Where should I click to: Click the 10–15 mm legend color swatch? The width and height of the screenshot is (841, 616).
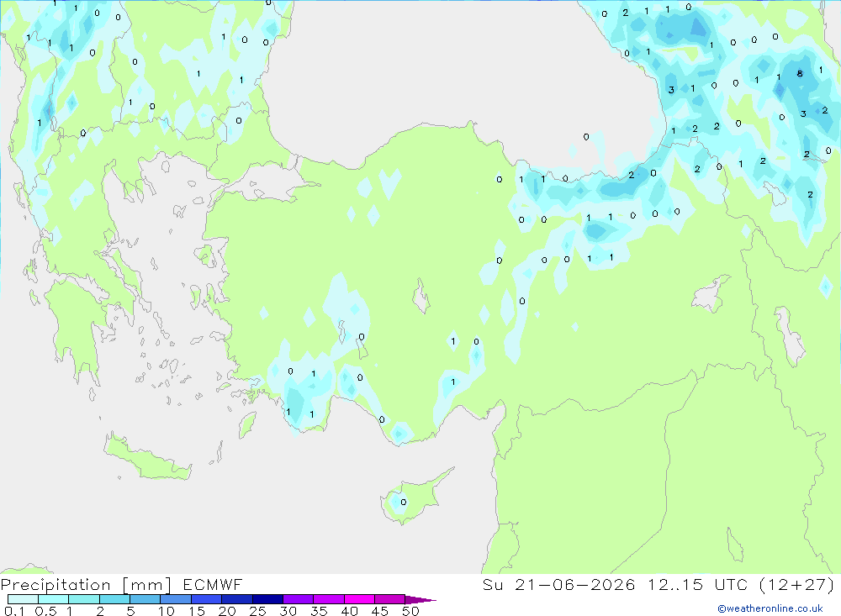[x=176, y=599]
